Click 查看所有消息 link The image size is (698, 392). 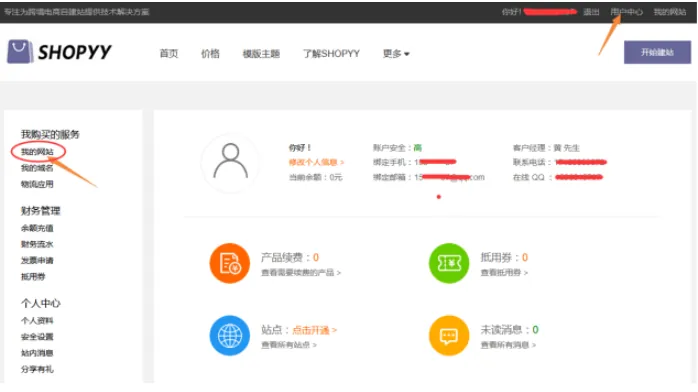coord(508,345)
